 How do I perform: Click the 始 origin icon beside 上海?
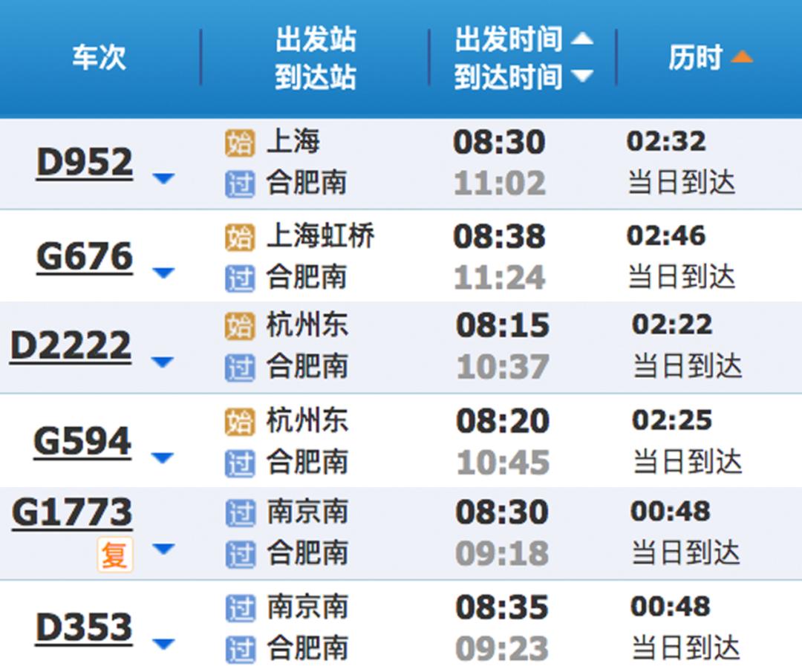pos(239,143)
